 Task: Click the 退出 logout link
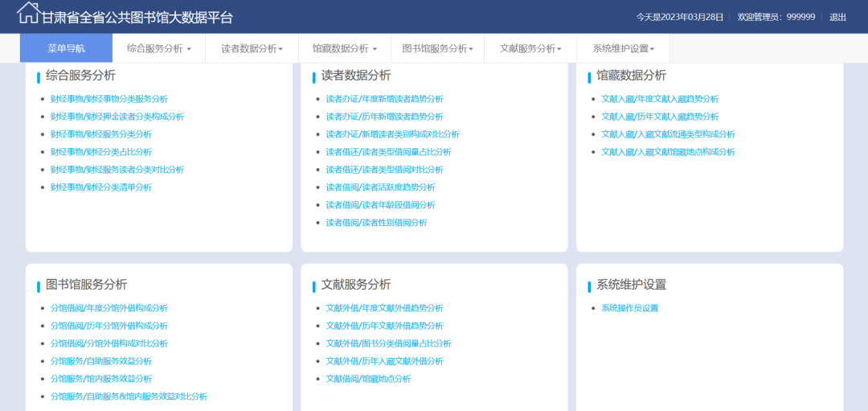(x=837, y=17)
